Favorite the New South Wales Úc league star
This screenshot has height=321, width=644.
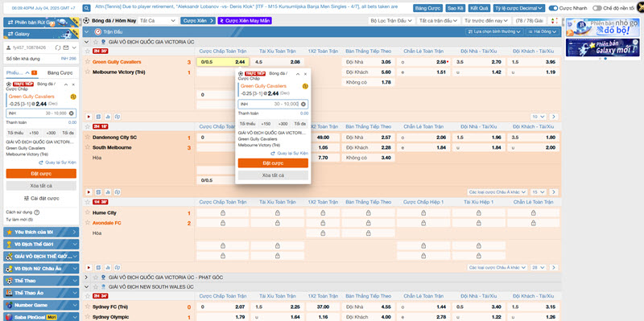click(x=95, y=286)
